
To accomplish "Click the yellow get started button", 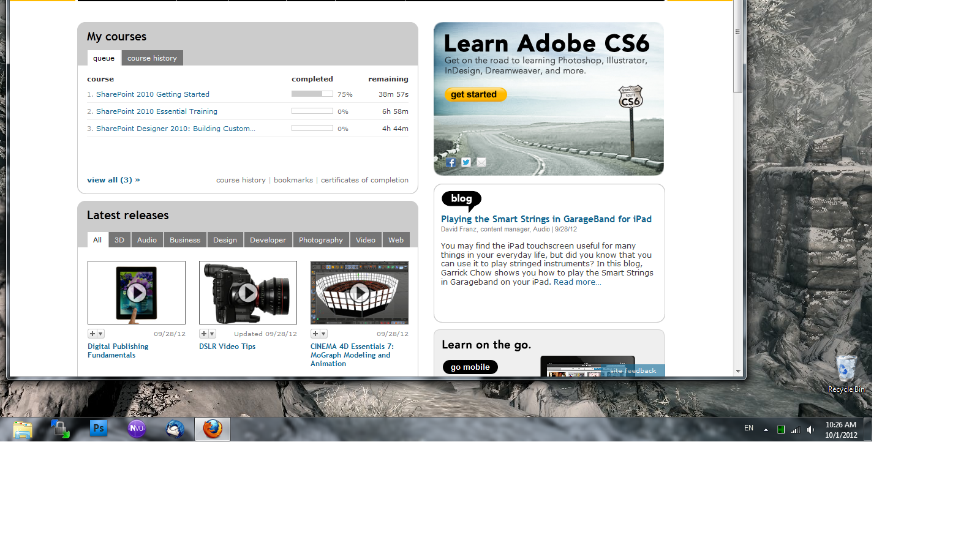I will pos(475,94).
